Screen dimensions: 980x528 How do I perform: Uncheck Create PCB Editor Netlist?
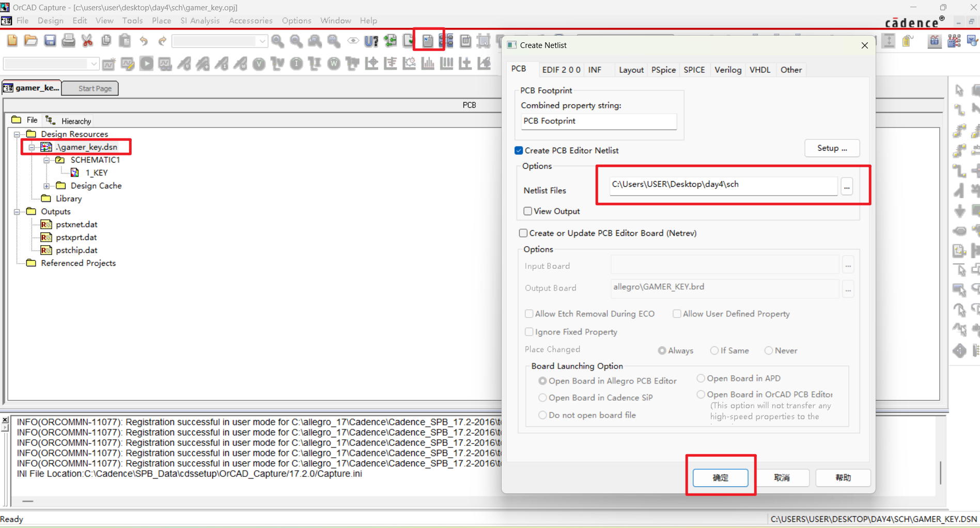click(x=519, y=150)
